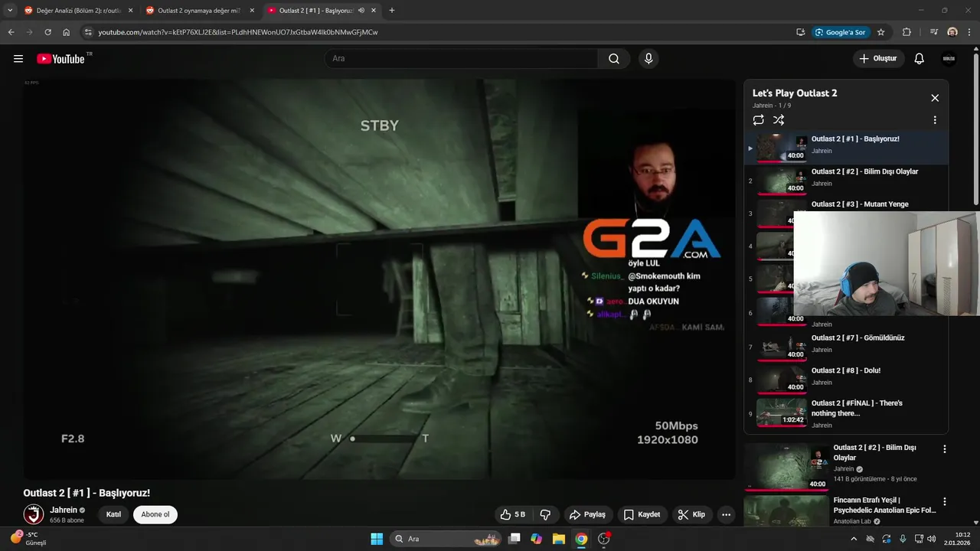Open the YouTube account avatar menu
Screen dimensions: 980x551
(x=949, y=59)
